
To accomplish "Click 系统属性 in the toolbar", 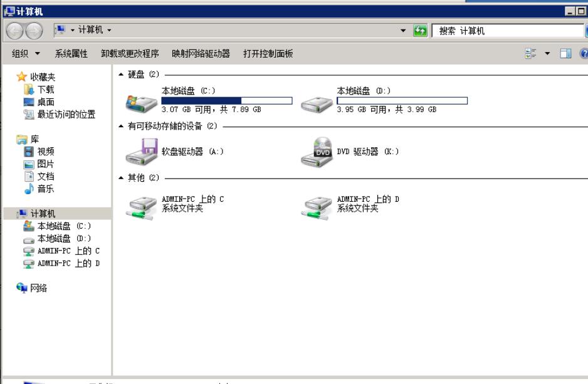I will pyautogui.click(x=71, y=54).
